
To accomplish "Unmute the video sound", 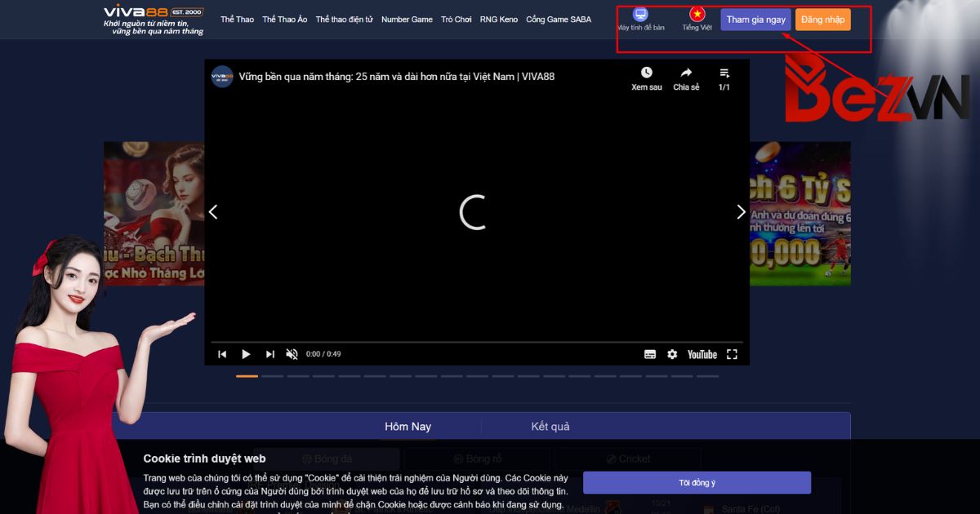I will point(292,354).
